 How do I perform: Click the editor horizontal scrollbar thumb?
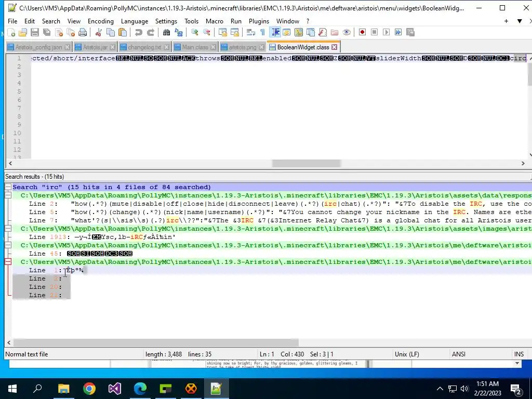coord(306,163)
